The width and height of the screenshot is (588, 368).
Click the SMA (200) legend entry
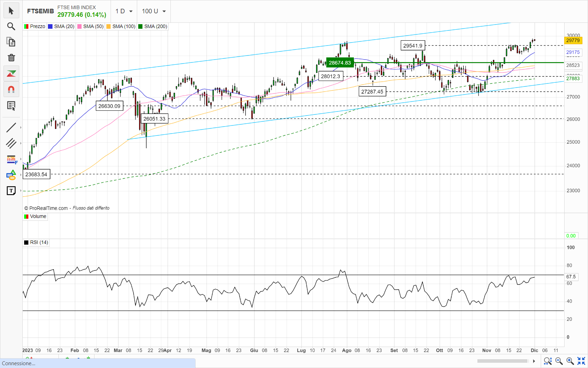point(153,26)
